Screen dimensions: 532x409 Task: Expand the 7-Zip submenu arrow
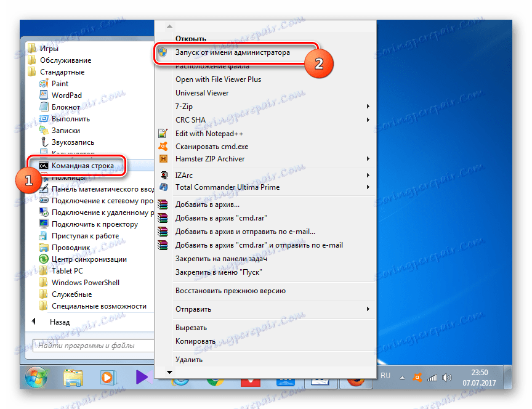tap(368, 106)
